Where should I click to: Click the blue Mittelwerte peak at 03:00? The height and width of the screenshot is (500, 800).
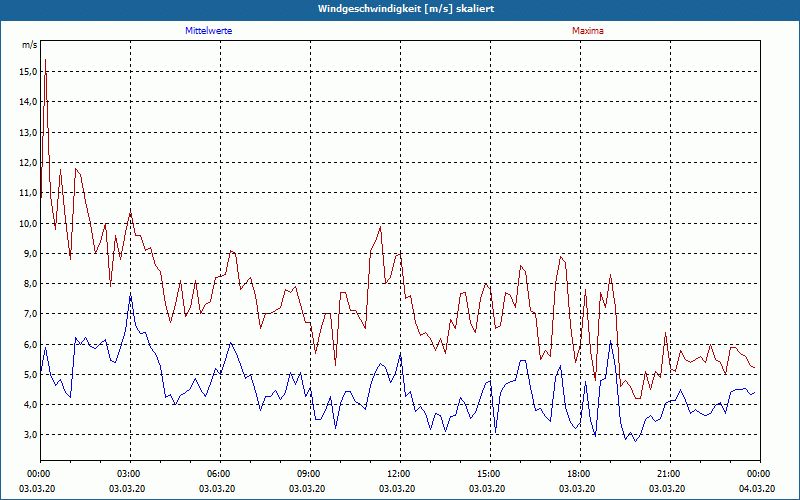click(x=131, y=296)
